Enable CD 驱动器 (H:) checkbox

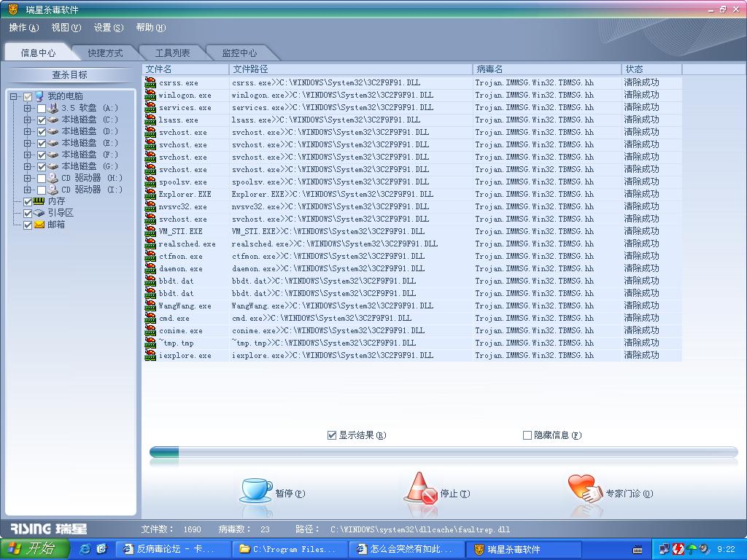pyautogui.click(x=42, y=179)
